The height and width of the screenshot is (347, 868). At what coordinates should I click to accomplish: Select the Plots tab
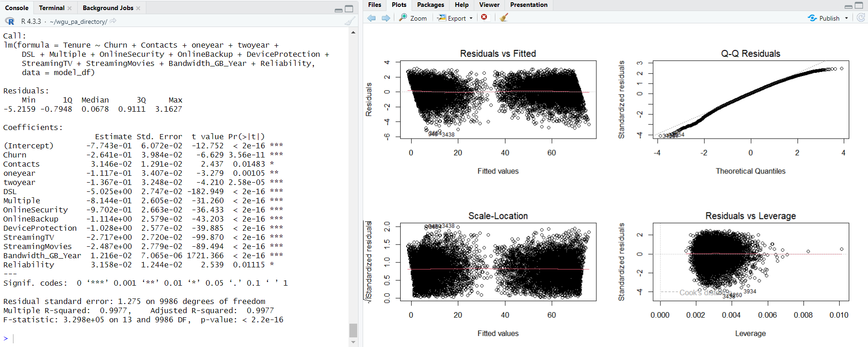tap(399, 5)
